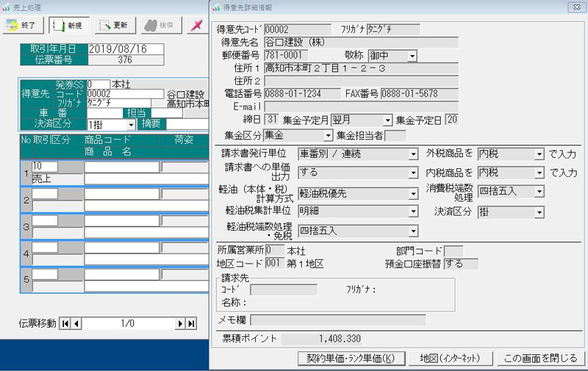Click the 終了 (exit) toolbar button

(x=21, y=25)
